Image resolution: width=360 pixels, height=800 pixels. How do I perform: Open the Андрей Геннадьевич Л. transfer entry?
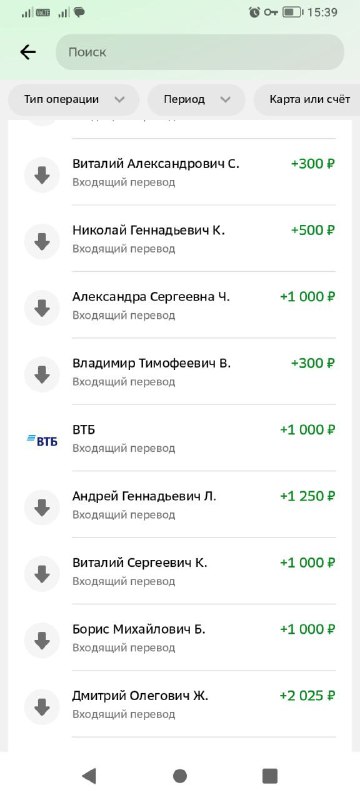180,505
